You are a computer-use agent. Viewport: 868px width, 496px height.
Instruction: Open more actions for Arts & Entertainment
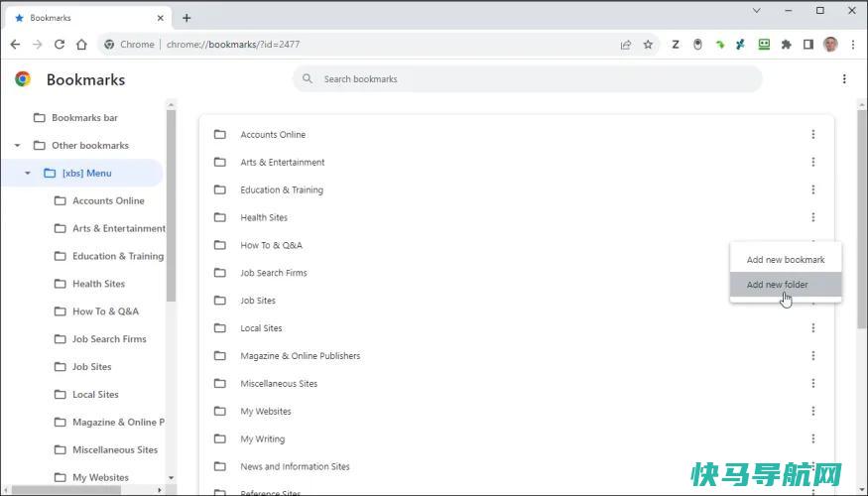(813, 163)
